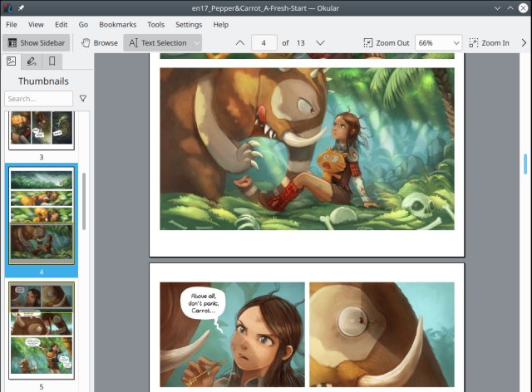Expand the toolbar overflow chevron

pyautogui.click(x=524, y=43)
